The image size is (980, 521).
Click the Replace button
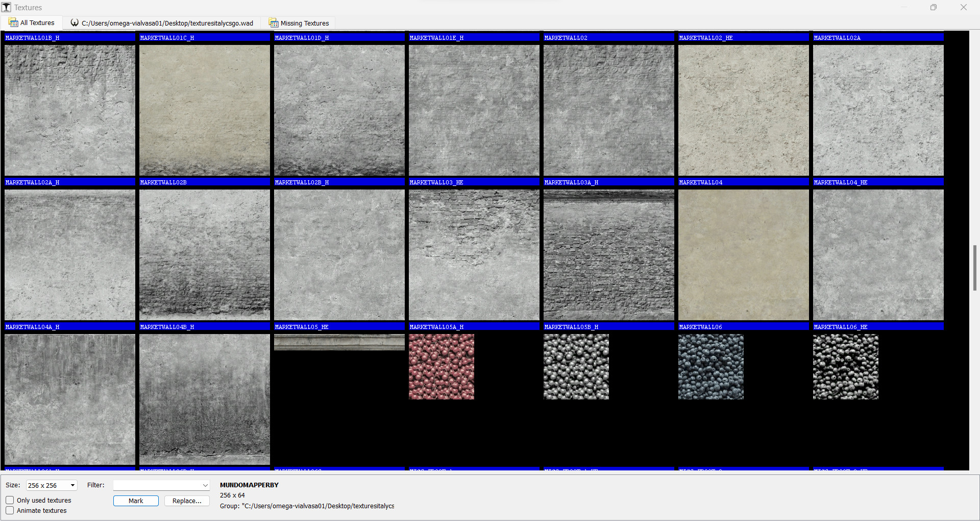click(x=187, y=501)
